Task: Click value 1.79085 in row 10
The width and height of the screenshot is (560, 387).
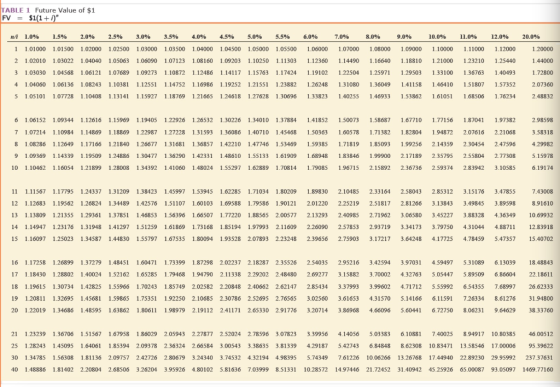Action: point(317,168)
